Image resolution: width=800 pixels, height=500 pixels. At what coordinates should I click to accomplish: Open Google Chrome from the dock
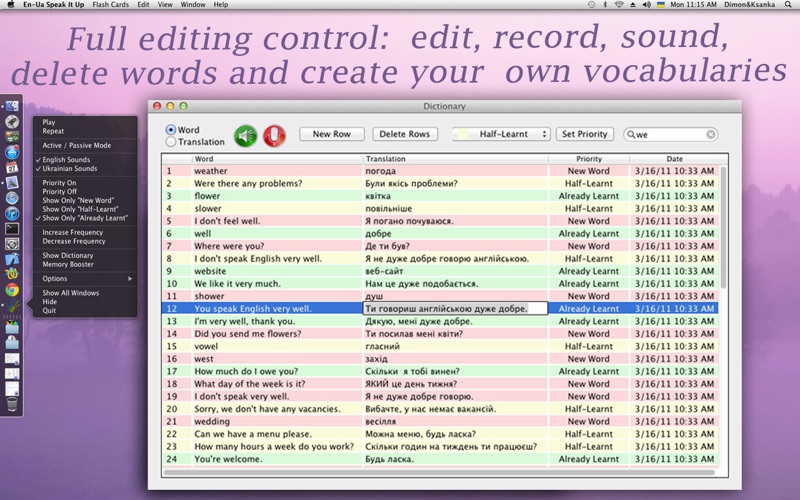point(12,290)
